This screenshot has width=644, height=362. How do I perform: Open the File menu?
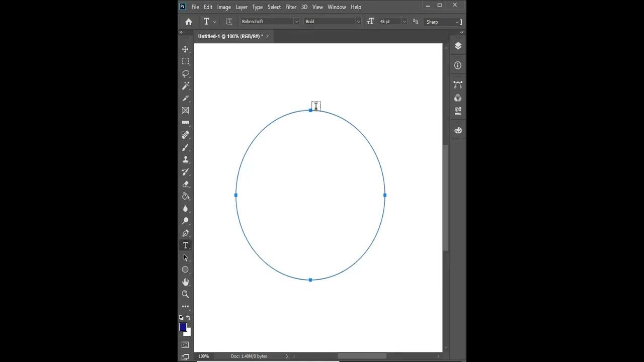click(x=195, y=7)
